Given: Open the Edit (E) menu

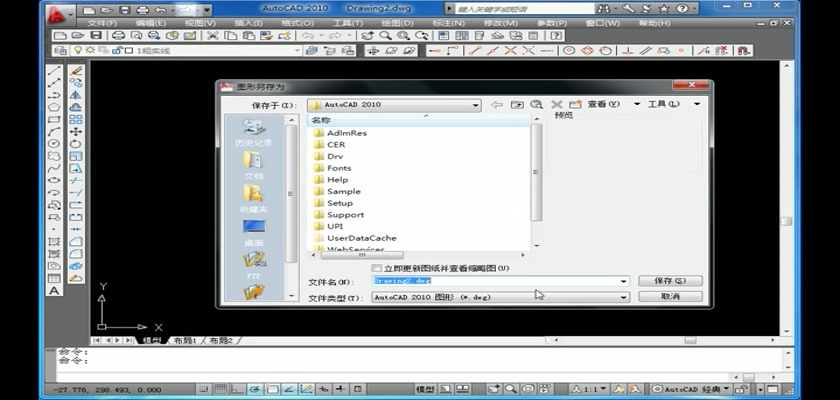Looking at the screenshot, I should click(151, 23).
